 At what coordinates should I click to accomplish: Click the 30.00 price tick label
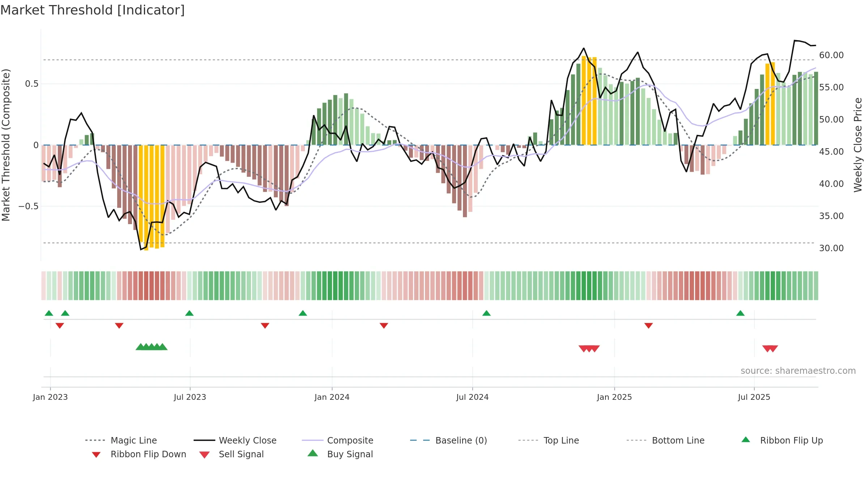(831, 248)
